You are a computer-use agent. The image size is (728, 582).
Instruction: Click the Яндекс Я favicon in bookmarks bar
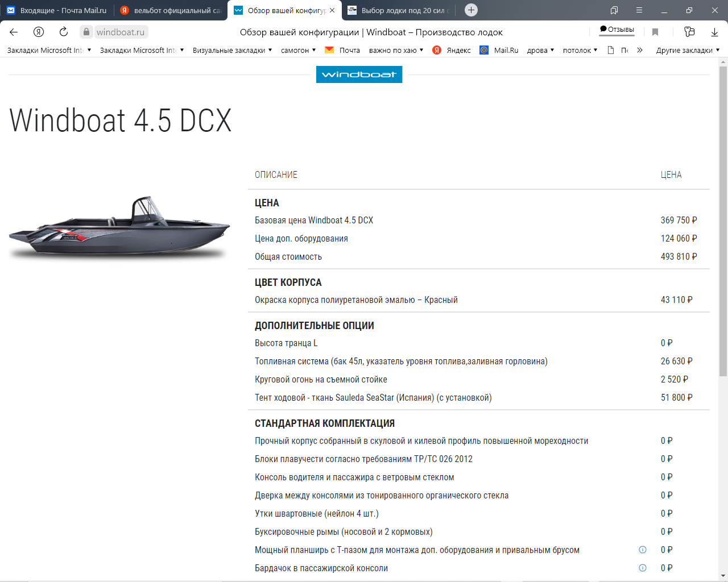437,50
